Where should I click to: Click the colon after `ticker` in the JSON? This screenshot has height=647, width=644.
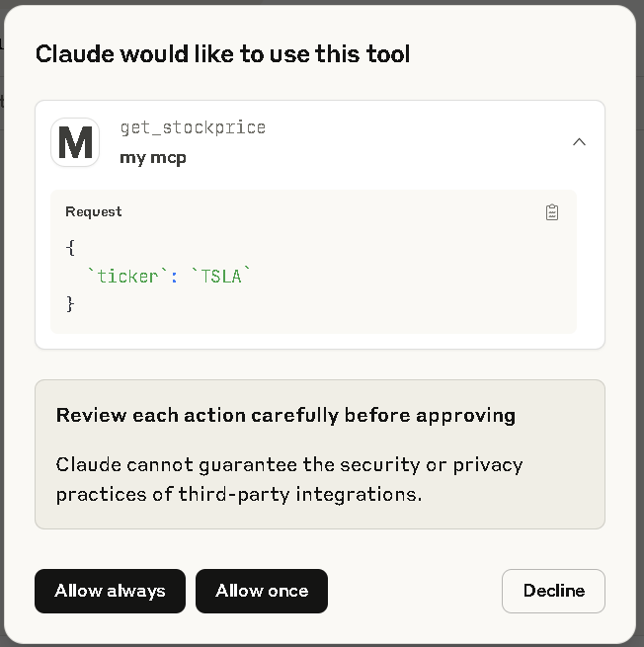coord(174,277)
